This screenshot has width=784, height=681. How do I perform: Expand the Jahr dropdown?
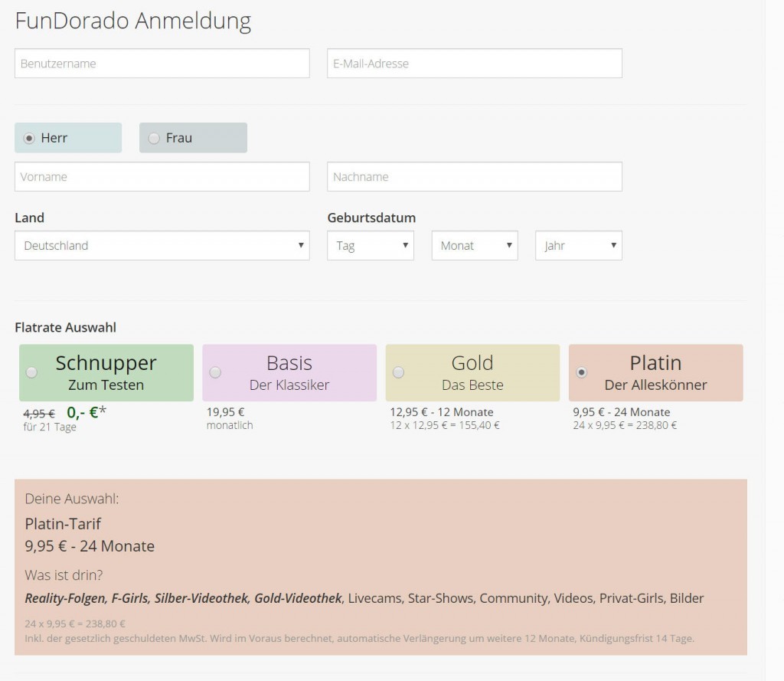coord(578,246)
